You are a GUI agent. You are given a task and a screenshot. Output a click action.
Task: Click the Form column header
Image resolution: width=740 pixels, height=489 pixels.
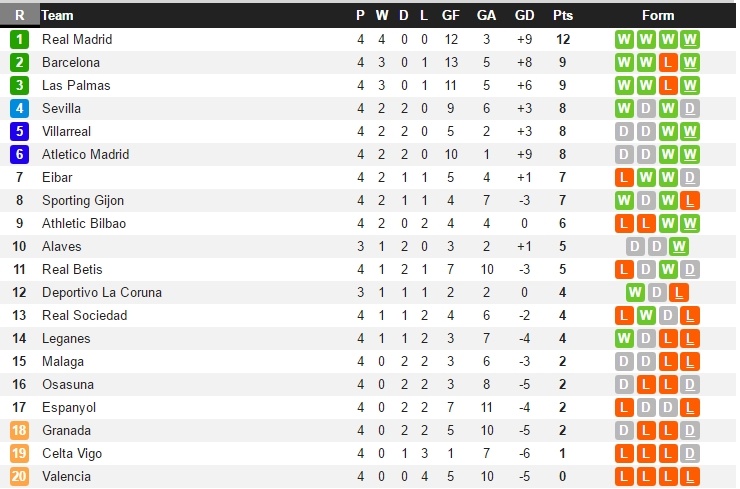[658, 15]
